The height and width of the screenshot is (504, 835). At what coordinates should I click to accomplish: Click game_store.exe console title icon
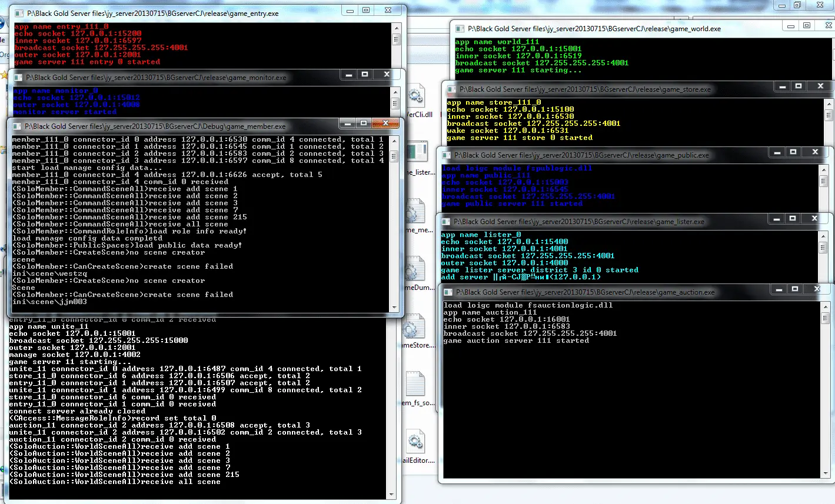tap(451, 89)
